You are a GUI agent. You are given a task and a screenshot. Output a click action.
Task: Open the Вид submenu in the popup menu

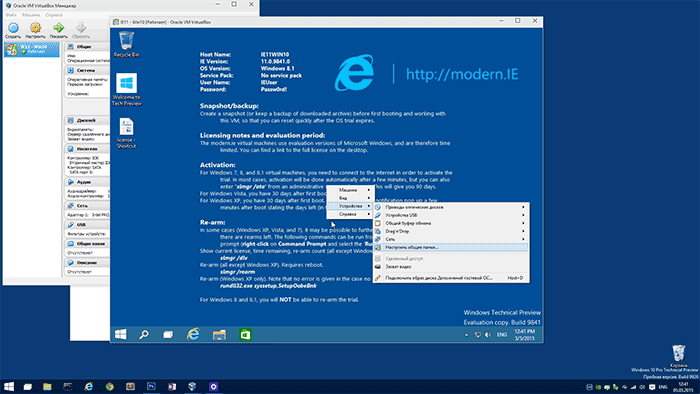pyautogui.click(x=350, y=198)
